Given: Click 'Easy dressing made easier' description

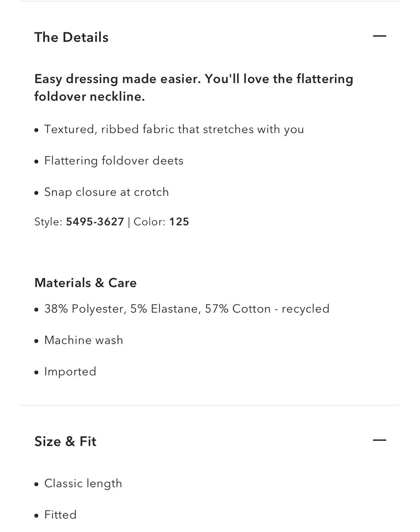Looking at the screenshot, I should [x=194, y=88].
